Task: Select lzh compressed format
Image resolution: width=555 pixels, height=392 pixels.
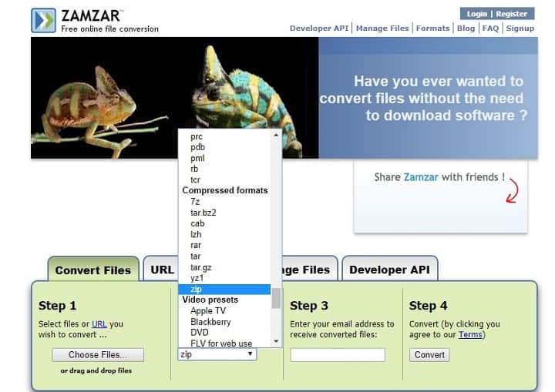Action: point(224,235)
